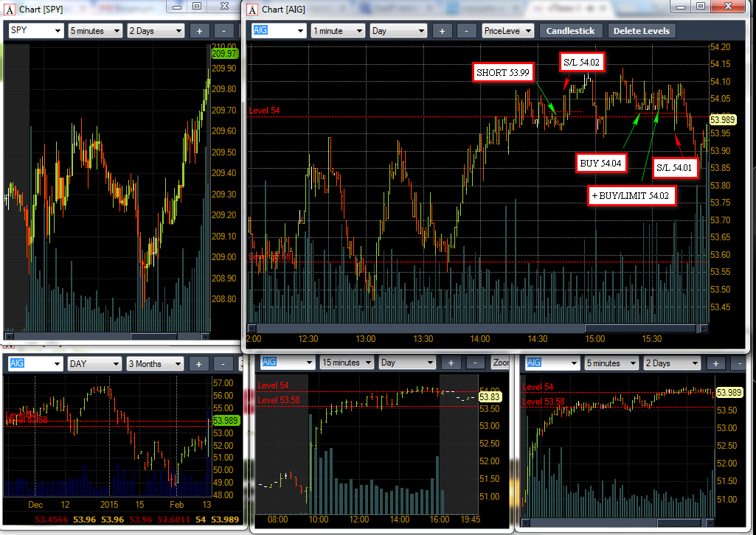
Task: Click right scroll arrow under 5 minutes AIG chart
Action: 712,522
